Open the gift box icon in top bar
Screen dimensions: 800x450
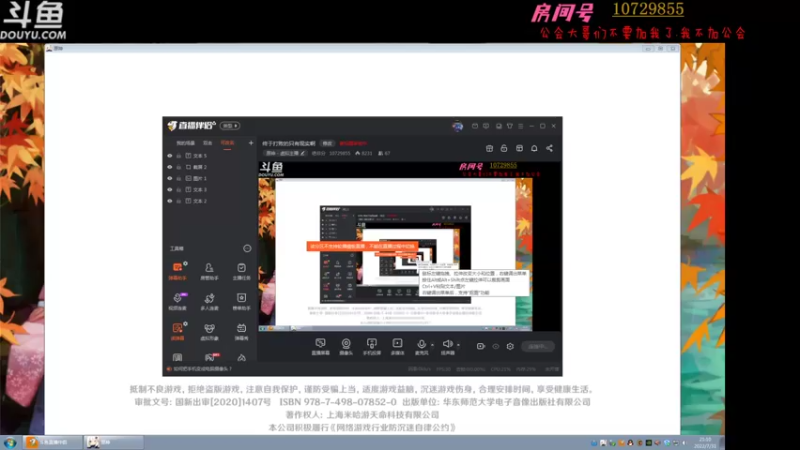tap(489, 148)
